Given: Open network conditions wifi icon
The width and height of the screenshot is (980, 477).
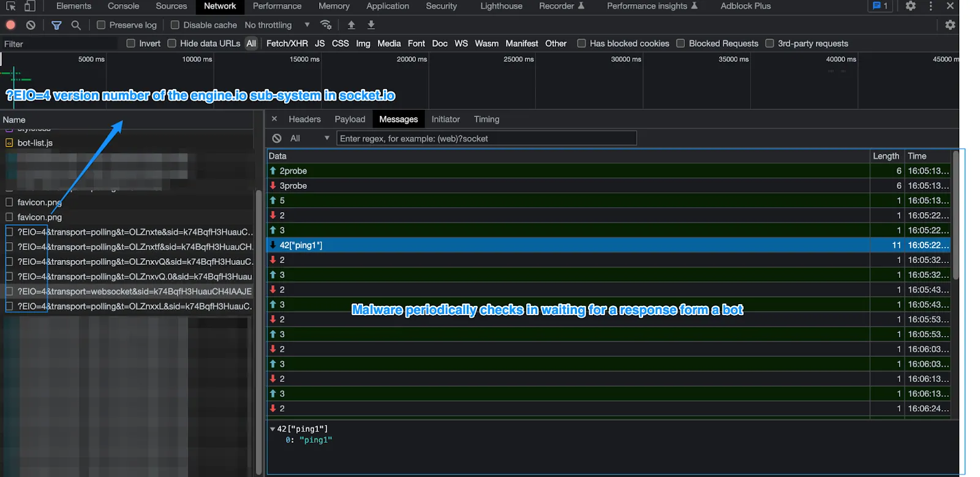Looking at the screenshot, I should point(326,25).
